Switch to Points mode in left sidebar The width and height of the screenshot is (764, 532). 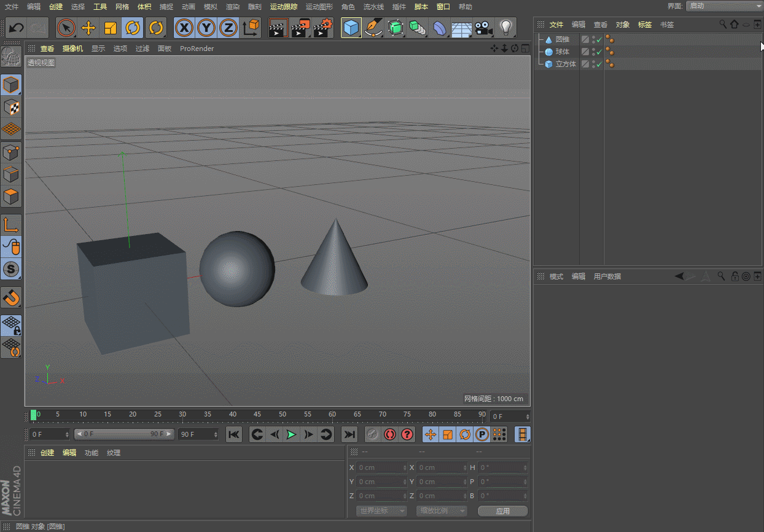11,152
